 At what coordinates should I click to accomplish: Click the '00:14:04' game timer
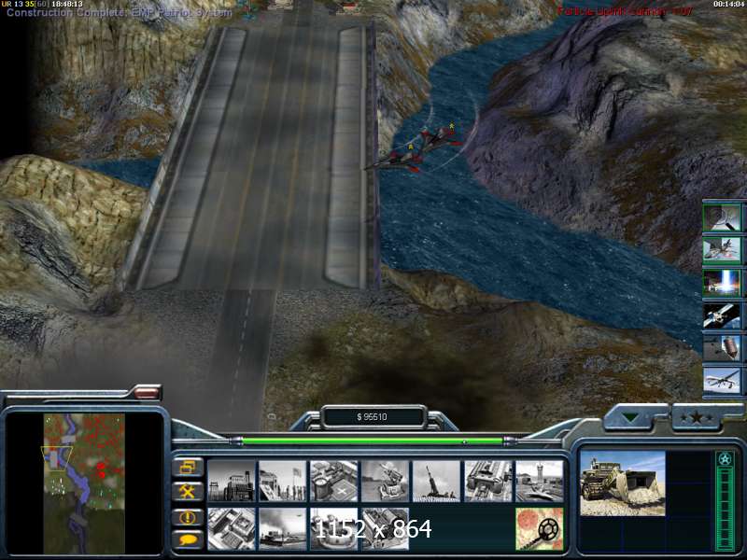(729, 4)
